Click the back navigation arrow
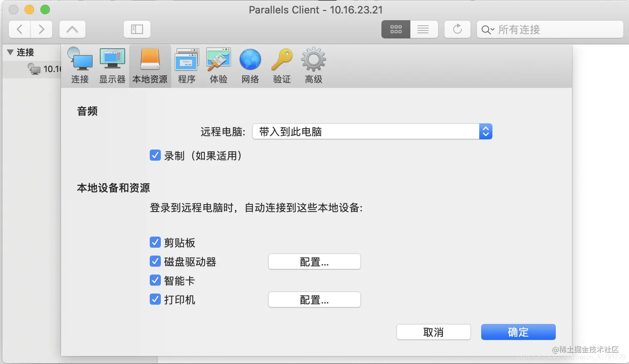The height and width of the screenshot is (364, 629). [x=20, y=30]
